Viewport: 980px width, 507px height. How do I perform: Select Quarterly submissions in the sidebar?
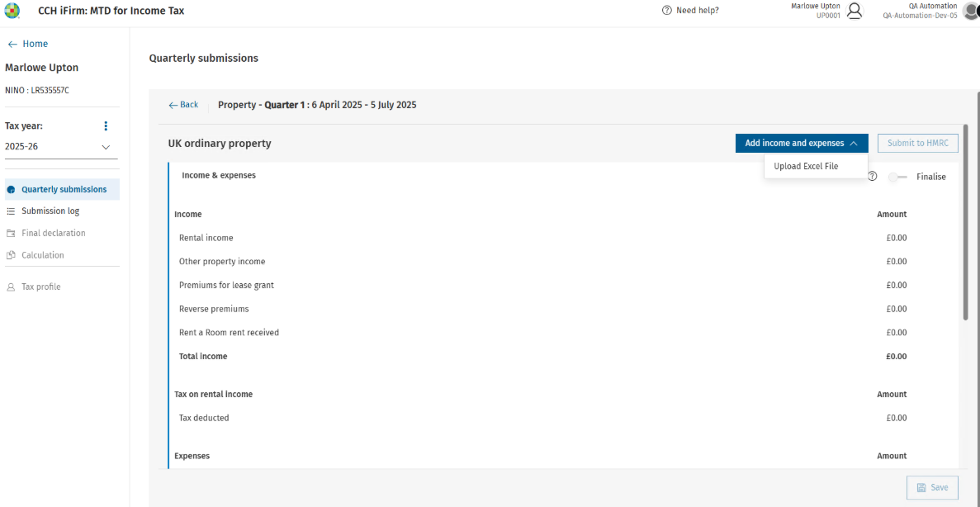coord(63,189)
